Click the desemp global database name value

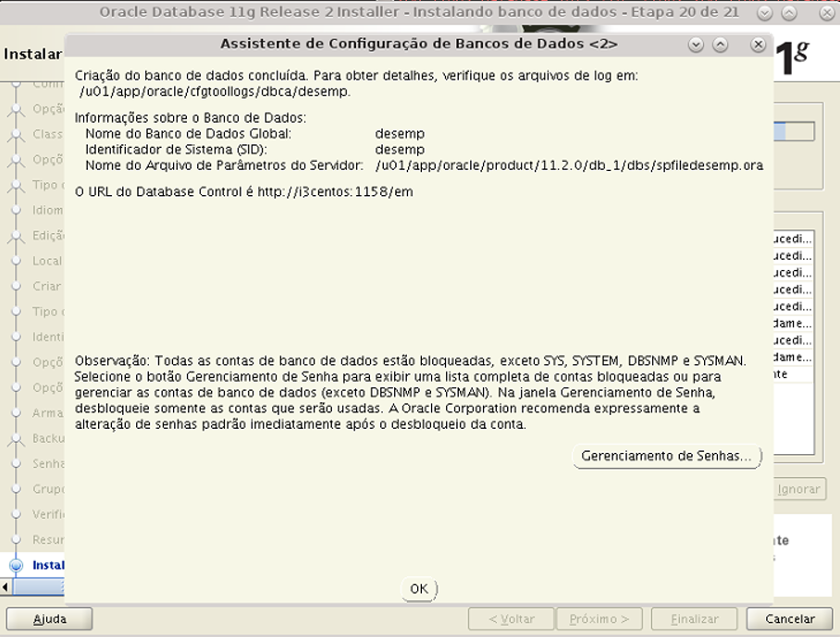point(400,134)
